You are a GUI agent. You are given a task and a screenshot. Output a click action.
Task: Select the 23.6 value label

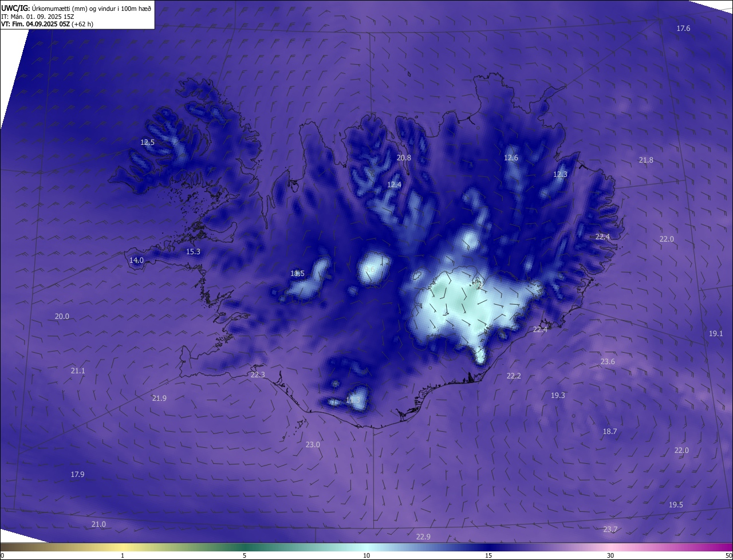pyautogui.click(x=608, y=362)
